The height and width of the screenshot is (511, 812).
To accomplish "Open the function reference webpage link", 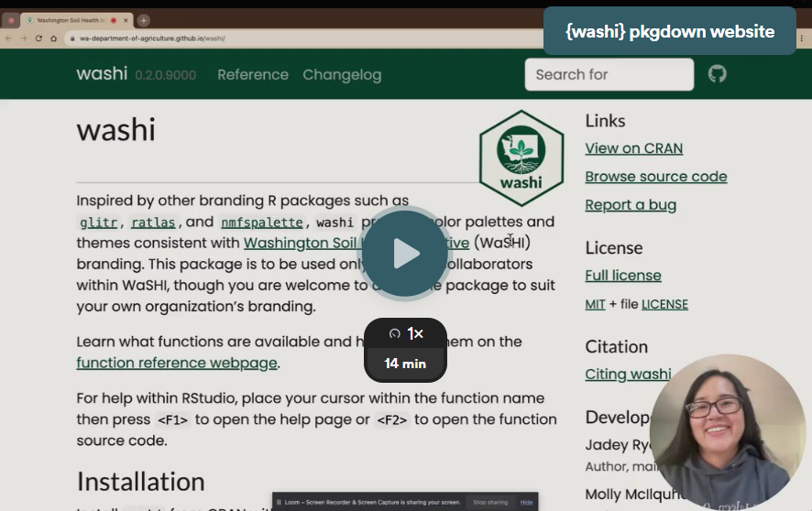I will pyautogui.click(x=177, y=363).
